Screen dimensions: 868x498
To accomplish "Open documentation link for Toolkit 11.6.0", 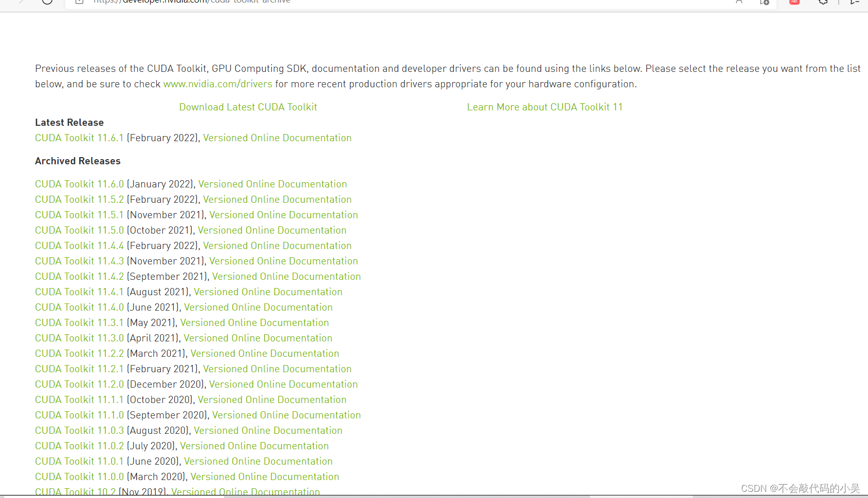I will pos(273,184).
